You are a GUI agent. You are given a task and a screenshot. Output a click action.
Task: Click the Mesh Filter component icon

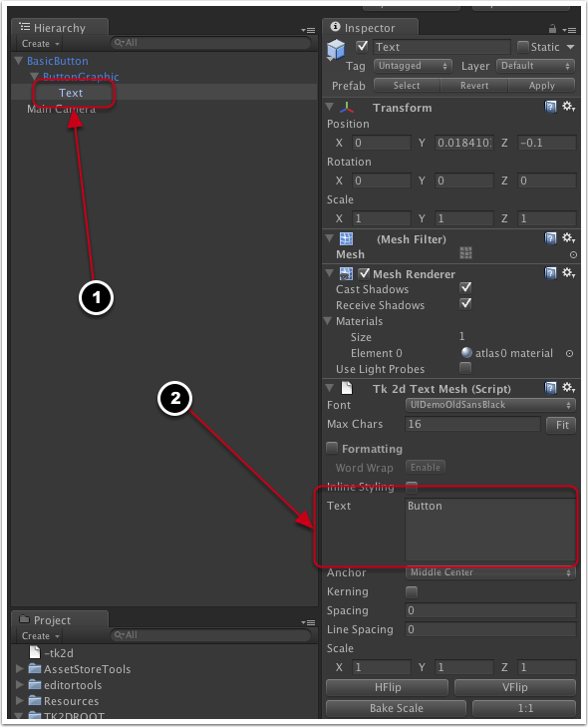(x=346, y=238)
